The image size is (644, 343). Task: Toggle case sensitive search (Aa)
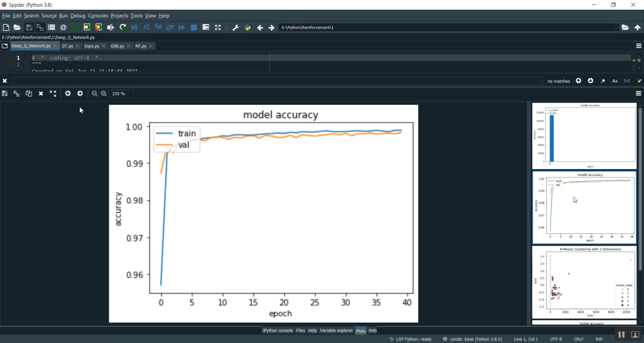pyautogui.click(x=615, y=81)
